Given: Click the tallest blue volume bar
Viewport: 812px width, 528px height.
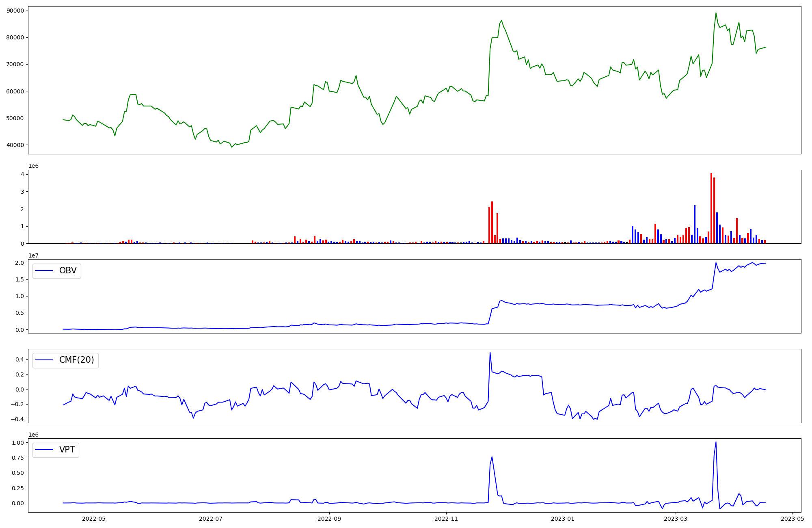Looking at the screenshot, I should coord(695,224).
